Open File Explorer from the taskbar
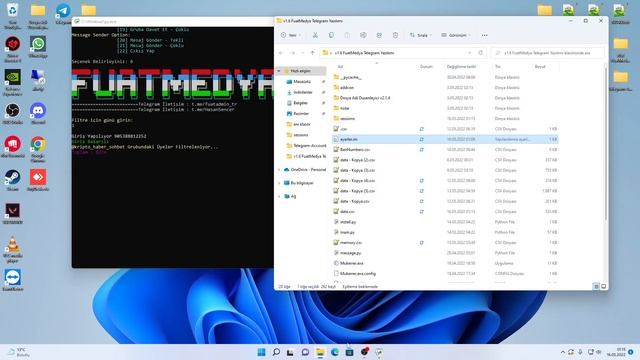 point(320,352)
